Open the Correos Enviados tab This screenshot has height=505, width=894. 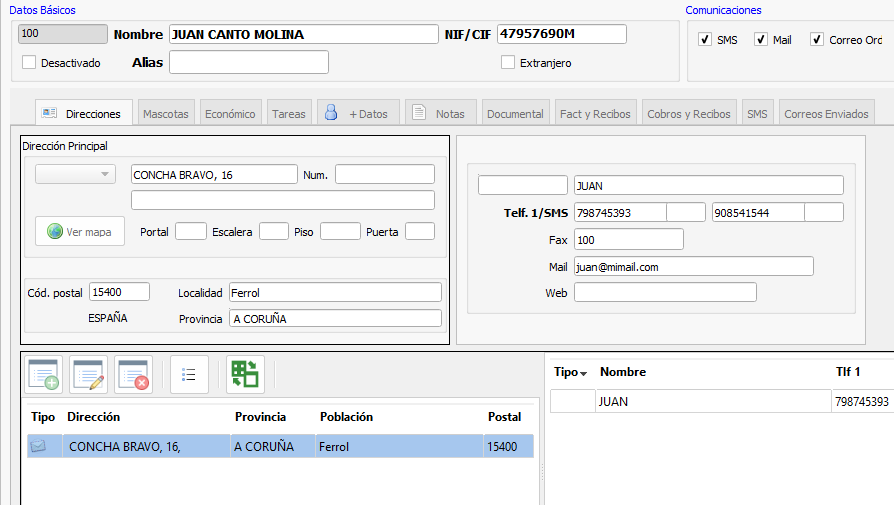click(x=826, y=113)
